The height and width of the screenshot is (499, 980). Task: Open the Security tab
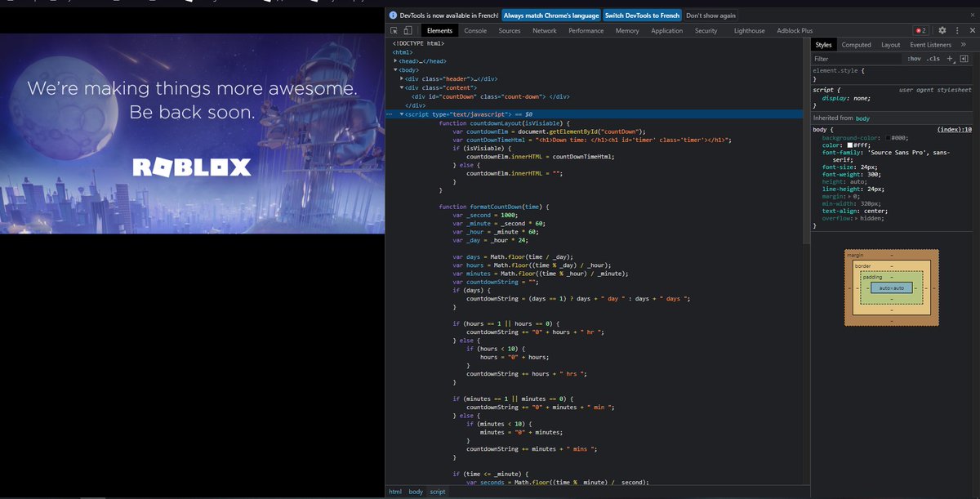(706, 30)
